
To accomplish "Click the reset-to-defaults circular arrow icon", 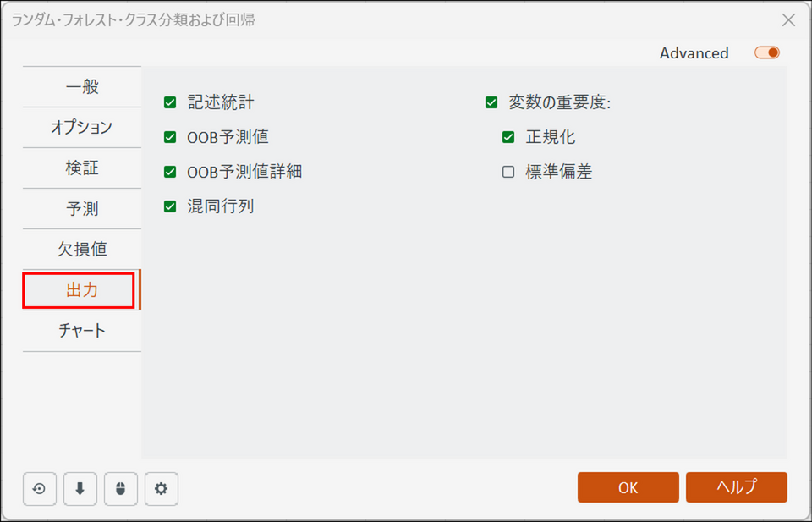I will pyautogui.click(x=40, y=489).
